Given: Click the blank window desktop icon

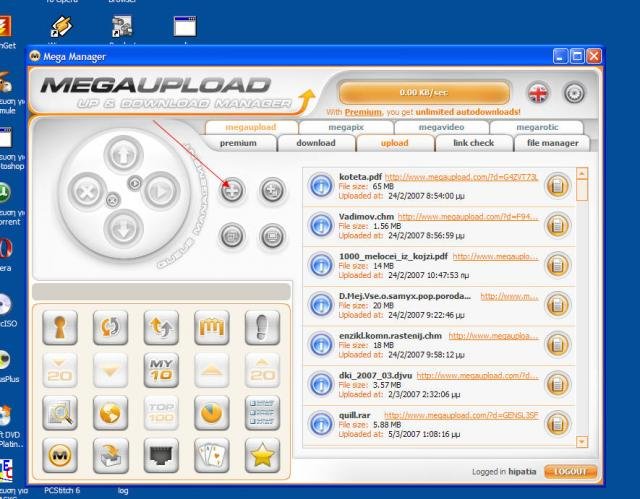Looking at the screenshot, I should [185, 27].
